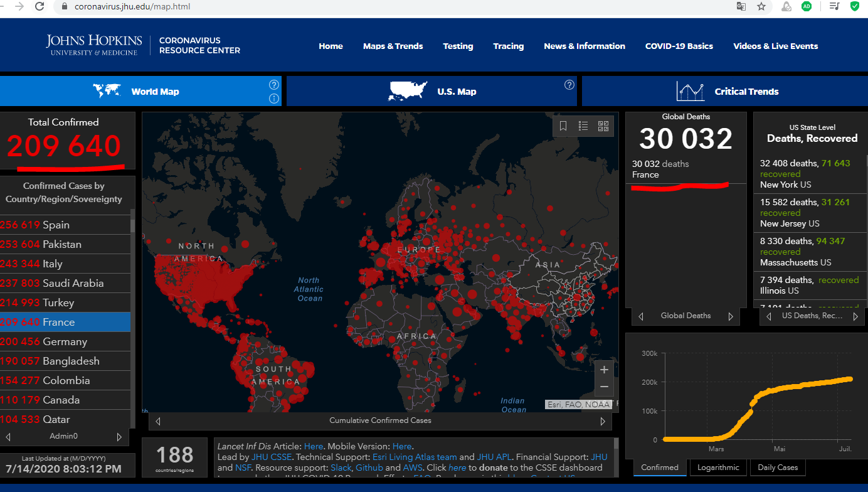This screenshot has height=492, width=868.
Task: Click the padlock site info icon
Action: [65, 7]
